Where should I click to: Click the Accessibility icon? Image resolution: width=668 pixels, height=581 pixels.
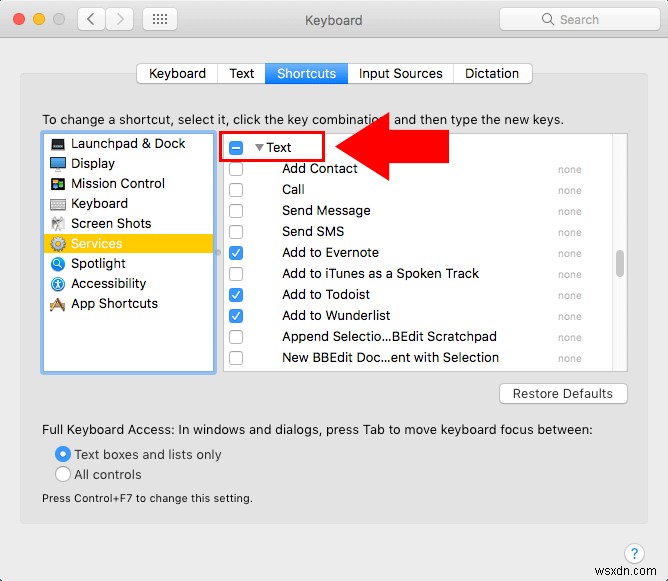[58, 284]
